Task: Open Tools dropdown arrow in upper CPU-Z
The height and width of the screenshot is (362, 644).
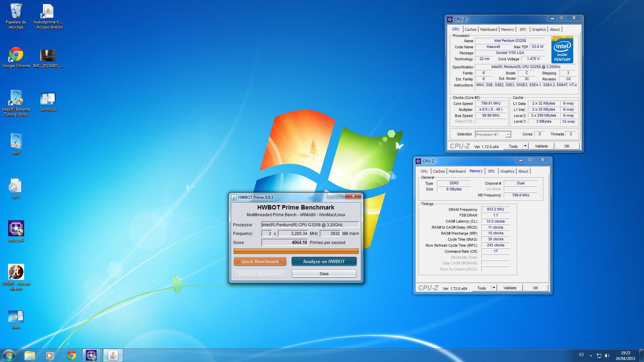Action: (526, 146)
